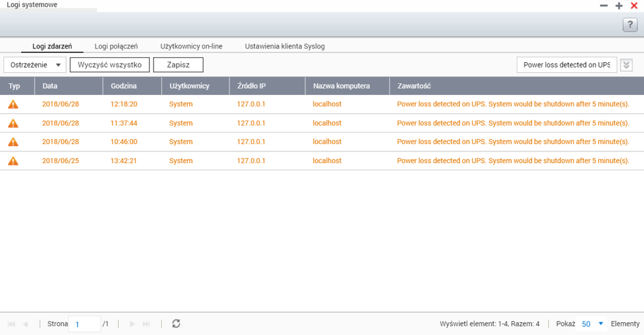Sort by the Data column header

coord(50,86)
